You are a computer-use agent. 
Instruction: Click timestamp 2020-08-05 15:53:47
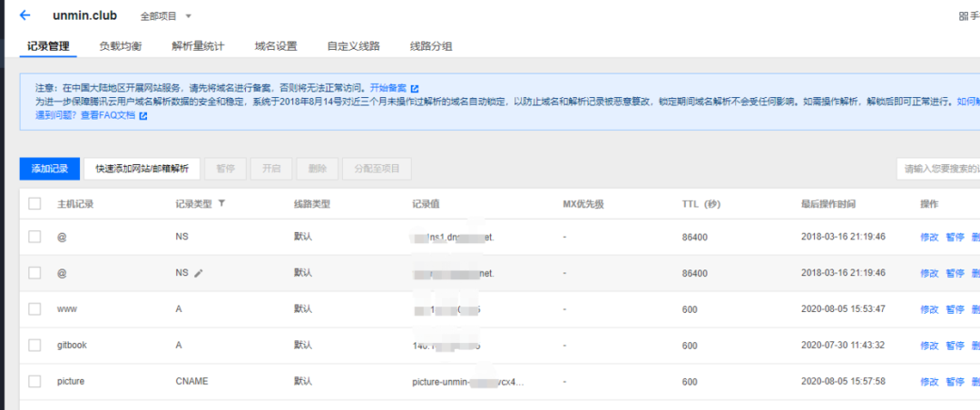tap(843, 309)
